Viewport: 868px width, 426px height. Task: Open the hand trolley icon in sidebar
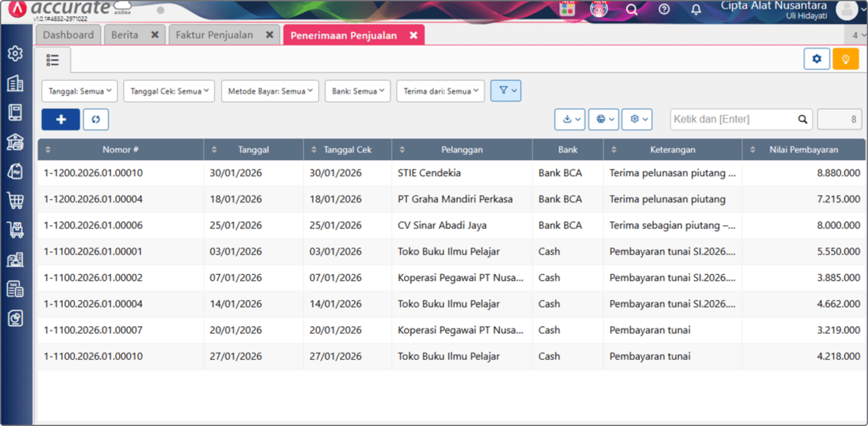point(15,230)
